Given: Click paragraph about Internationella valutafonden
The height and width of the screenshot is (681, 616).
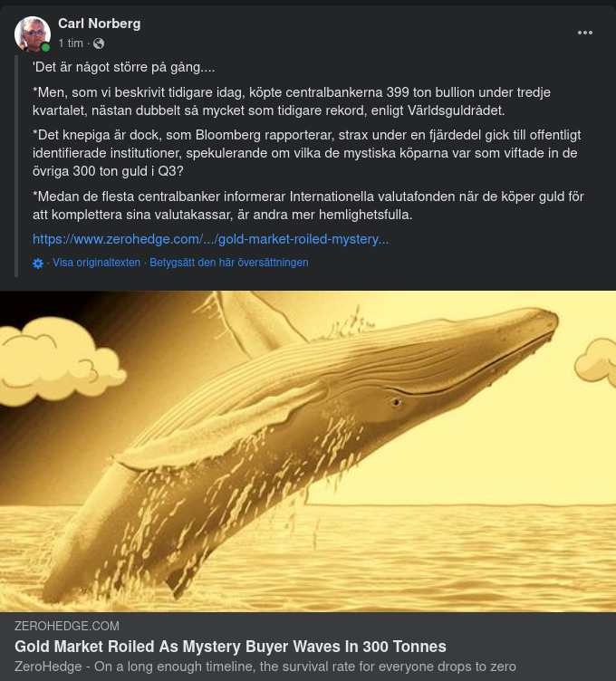Looking at the screenshot, I should 308,206.
